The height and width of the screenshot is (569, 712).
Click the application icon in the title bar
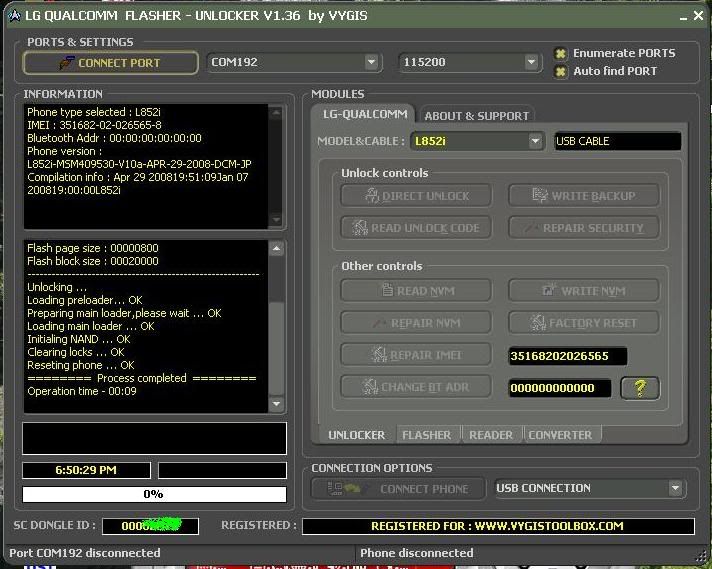[15, 16]
